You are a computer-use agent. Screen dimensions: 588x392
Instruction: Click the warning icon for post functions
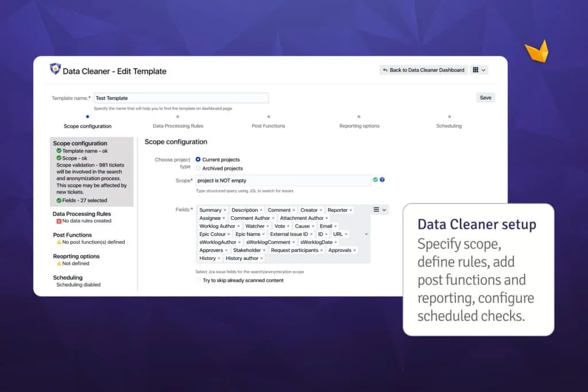tap(59, 242)
